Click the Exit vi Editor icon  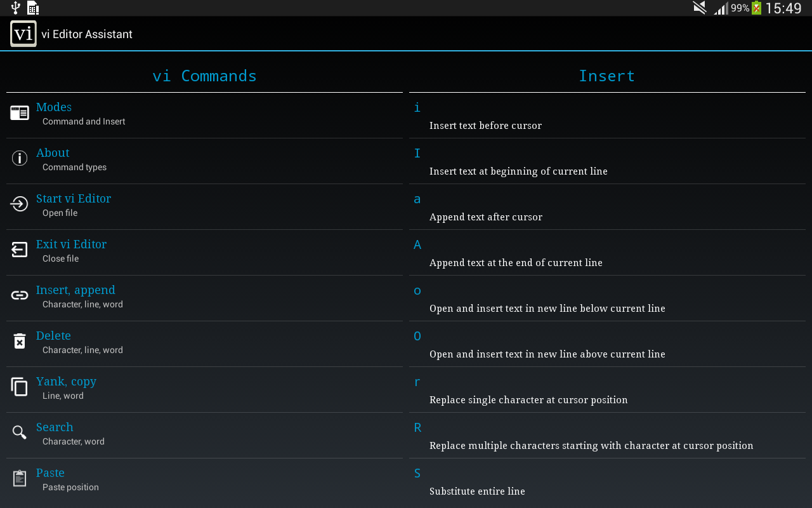point(20,250)
